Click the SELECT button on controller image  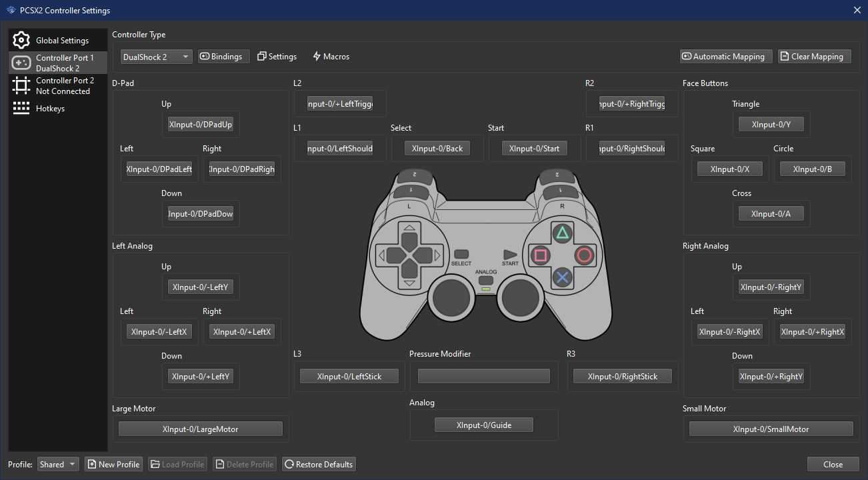(461, 255)
